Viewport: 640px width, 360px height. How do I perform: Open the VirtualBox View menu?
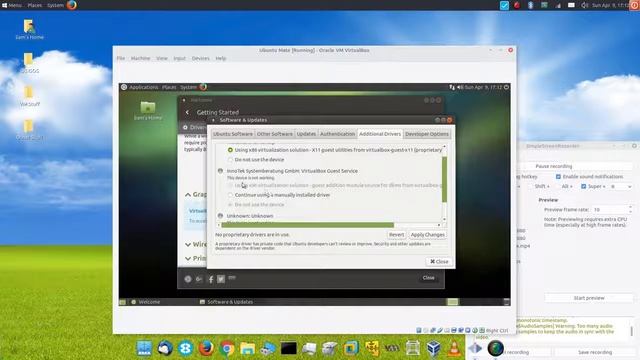point(162,58)
